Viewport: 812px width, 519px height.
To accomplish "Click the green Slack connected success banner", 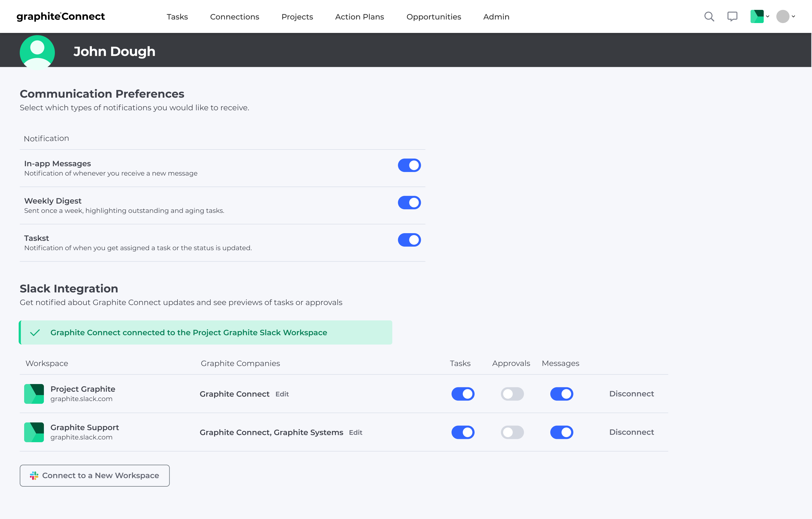I will (205, 332).
